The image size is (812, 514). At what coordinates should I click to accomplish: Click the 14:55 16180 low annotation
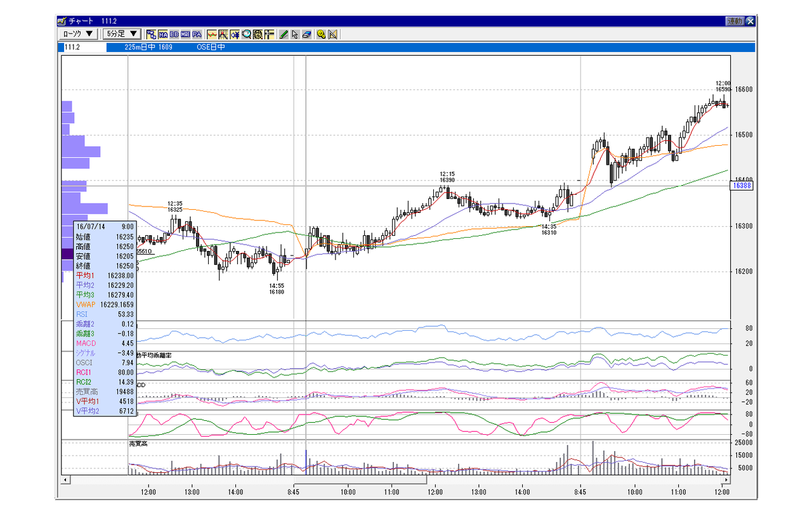[276, 288]
